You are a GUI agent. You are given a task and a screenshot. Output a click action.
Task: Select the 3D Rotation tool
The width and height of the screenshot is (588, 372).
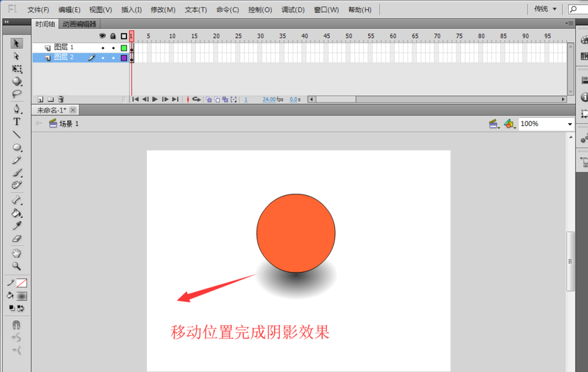click(16, 81)
